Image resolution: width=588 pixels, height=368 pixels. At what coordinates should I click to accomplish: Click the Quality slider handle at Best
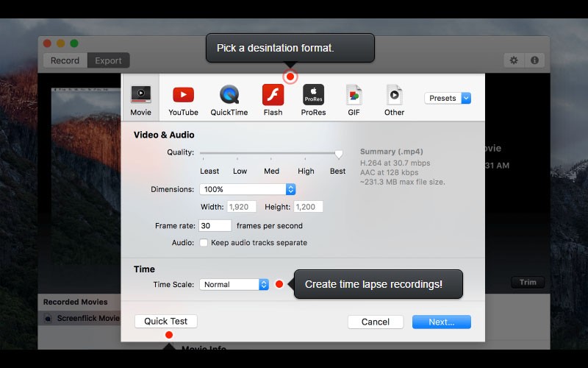coord(339,154)
